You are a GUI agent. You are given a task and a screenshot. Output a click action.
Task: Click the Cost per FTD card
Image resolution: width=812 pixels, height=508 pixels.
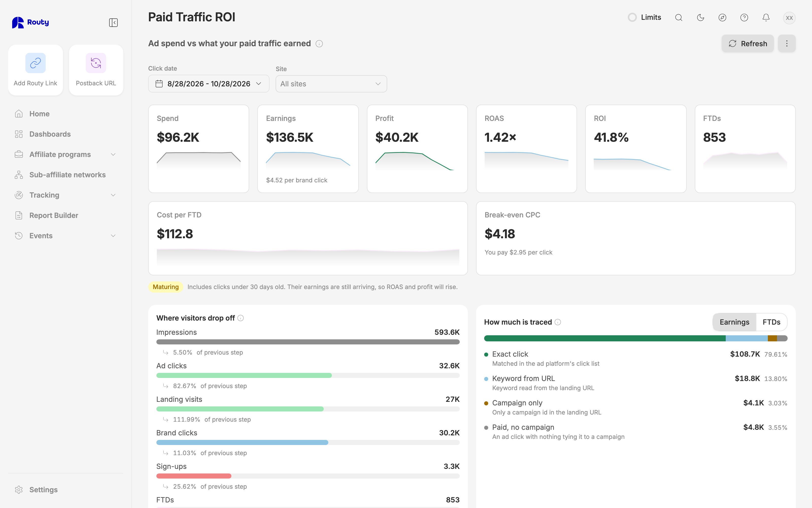coord(308,238)
